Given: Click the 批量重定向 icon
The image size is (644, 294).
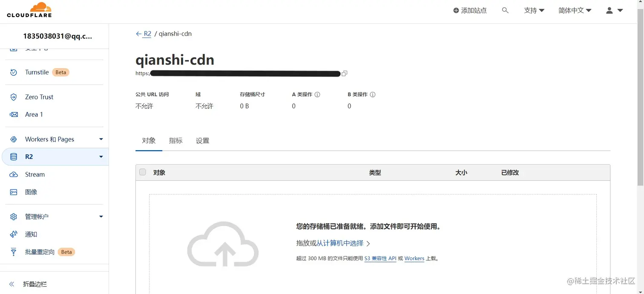Looking at the screenshot, I should pos(14,252).
